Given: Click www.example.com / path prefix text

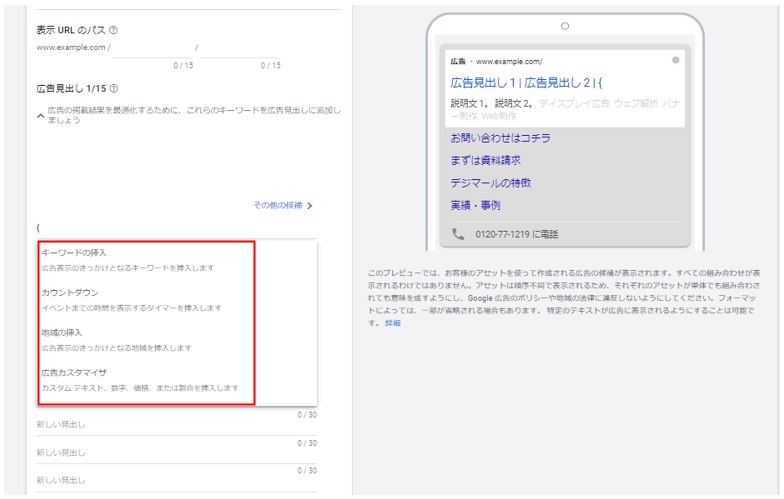Looking at the screenshot, I should [x=74, y=48].
